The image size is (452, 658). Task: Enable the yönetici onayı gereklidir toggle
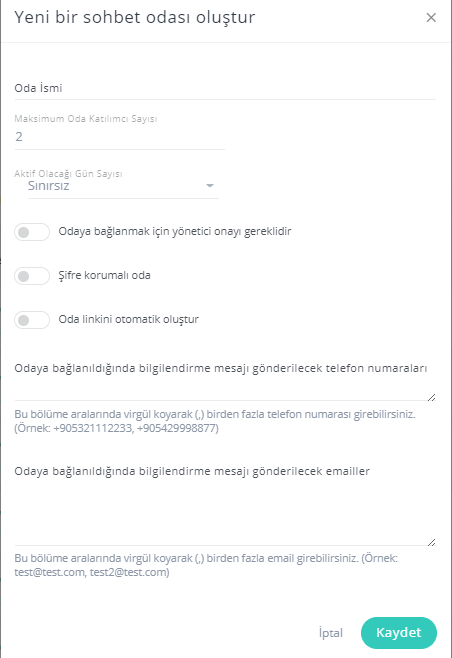(32, 232)
